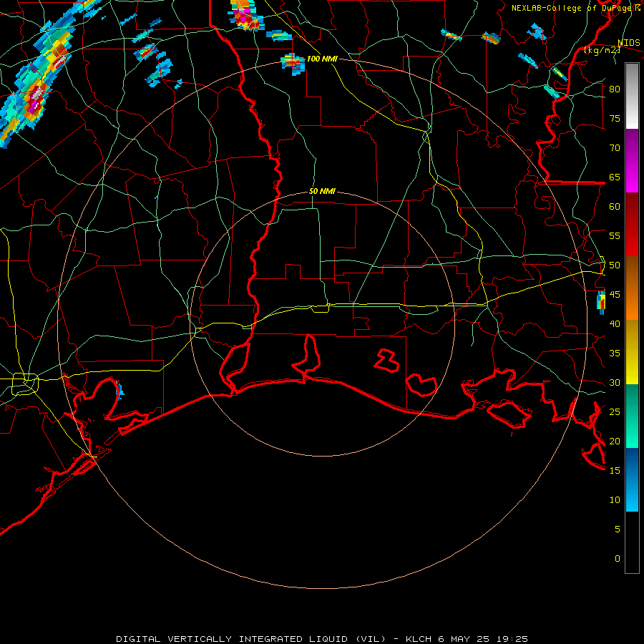Image resolution: width=644 pixels, height=644 pixels.
Task: Click the color scale value 35
Action: tap(615, 353)
